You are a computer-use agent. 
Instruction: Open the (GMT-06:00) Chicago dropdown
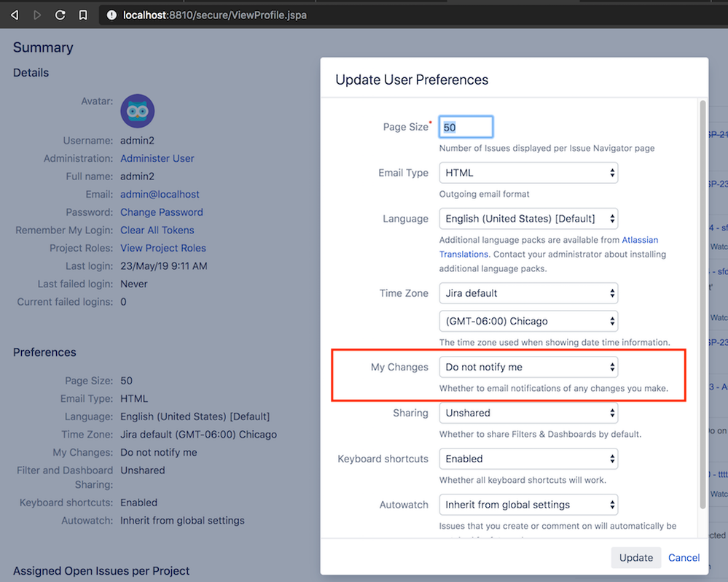pos(528,321)
